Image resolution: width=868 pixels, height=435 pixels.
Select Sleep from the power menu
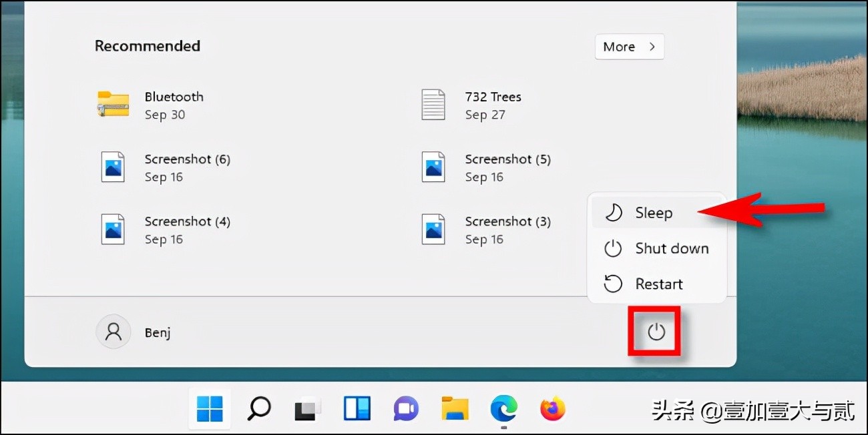653,212
